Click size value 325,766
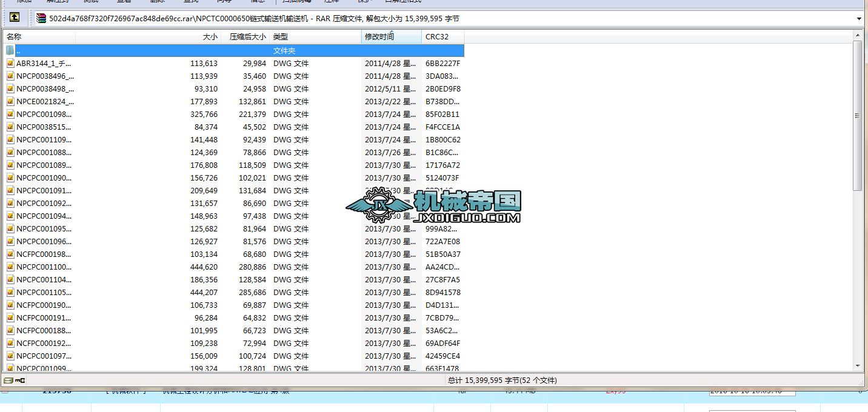This screenshot has height=412, width=868. [x=204, y=115]
